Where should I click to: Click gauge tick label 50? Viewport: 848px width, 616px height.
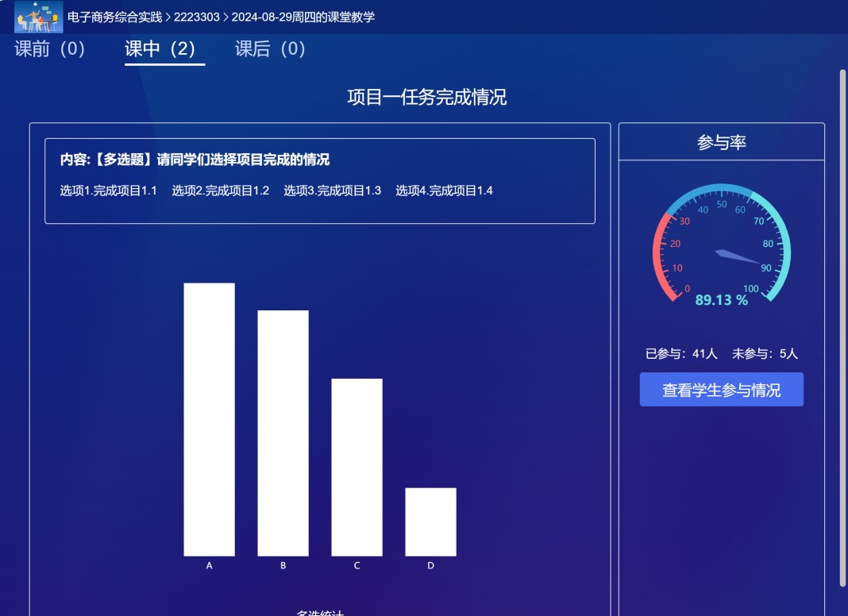click(x=722, y=205)
